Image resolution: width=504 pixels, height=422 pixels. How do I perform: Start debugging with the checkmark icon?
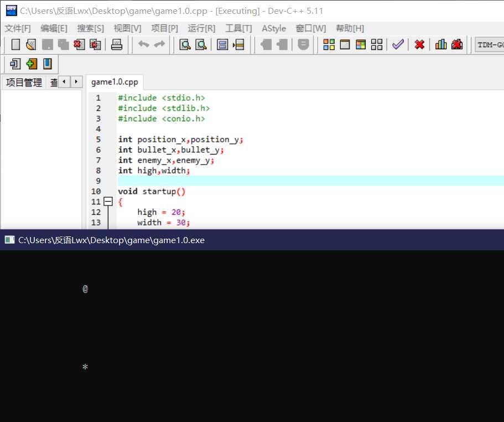(x=398, y=44)
